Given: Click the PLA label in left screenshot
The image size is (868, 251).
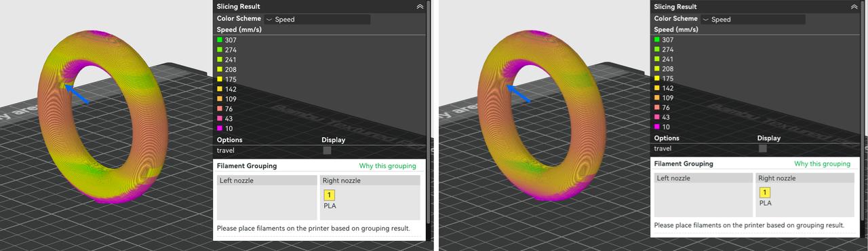Looking at the screenshot, I should [330, 206].
